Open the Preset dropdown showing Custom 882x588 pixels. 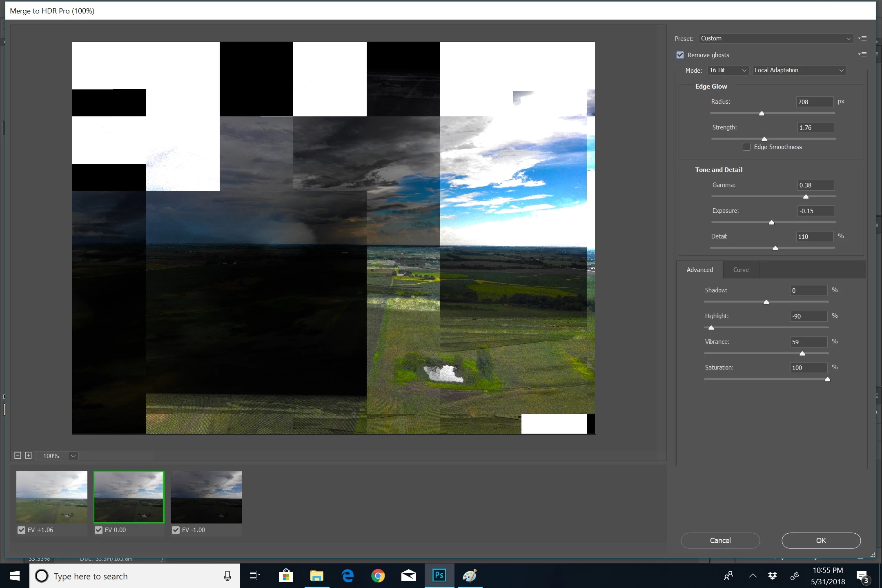(776, 38)
